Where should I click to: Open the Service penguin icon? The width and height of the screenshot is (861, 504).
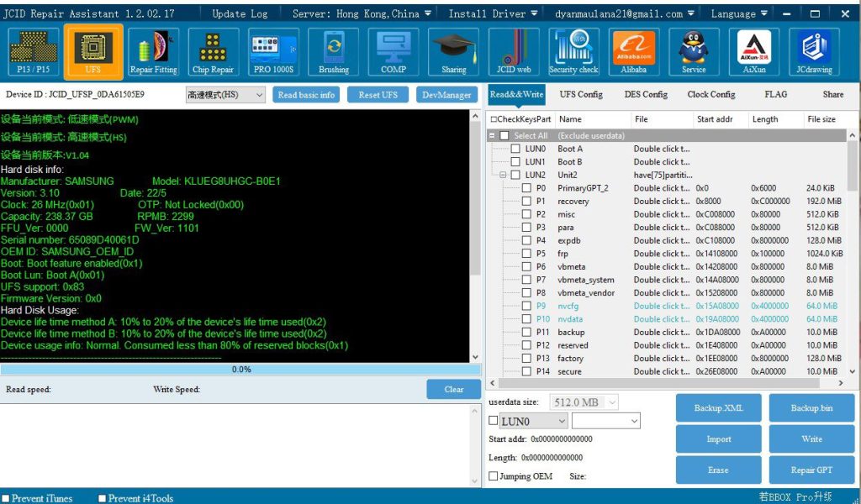point(694,51)
